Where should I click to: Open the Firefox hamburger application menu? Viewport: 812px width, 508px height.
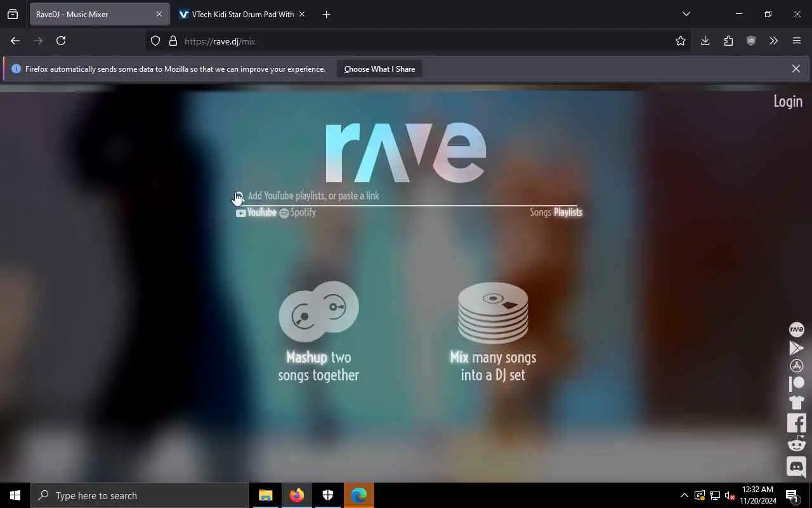(x=797, y=41)
